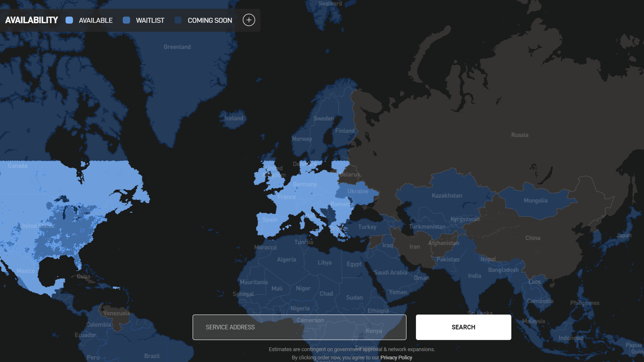Select Canada label on the map
The image size is (644, 362).
[x=18, y=166]
